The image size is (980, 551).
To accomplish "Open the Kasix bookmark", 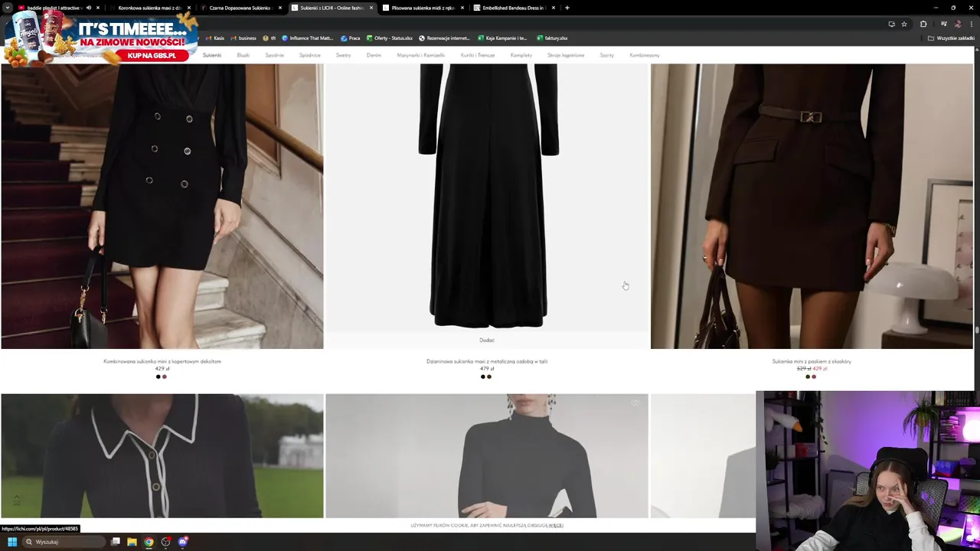I will 215,37.
